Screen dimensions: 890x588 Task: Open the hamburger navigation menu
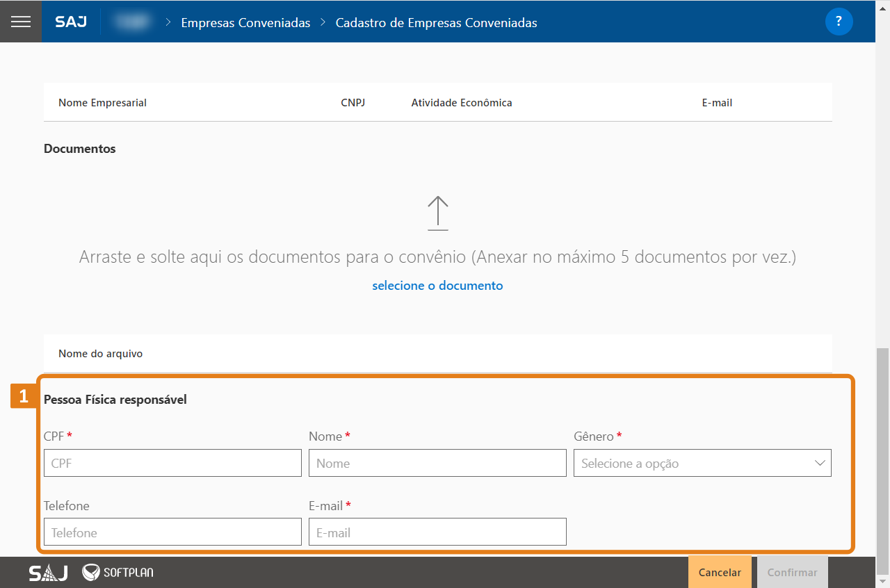click(21, 22)
